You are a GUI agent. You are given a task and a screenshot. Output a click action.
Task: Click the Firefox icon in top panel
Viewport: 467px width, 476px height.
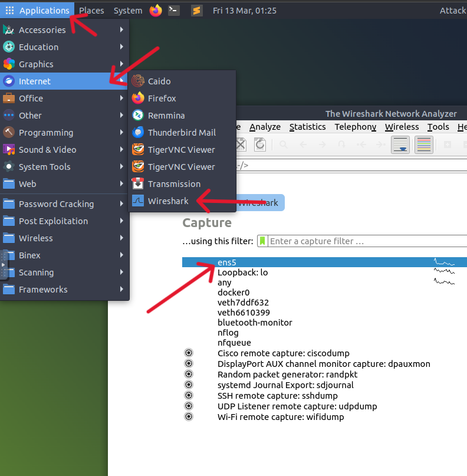[156, 11]
